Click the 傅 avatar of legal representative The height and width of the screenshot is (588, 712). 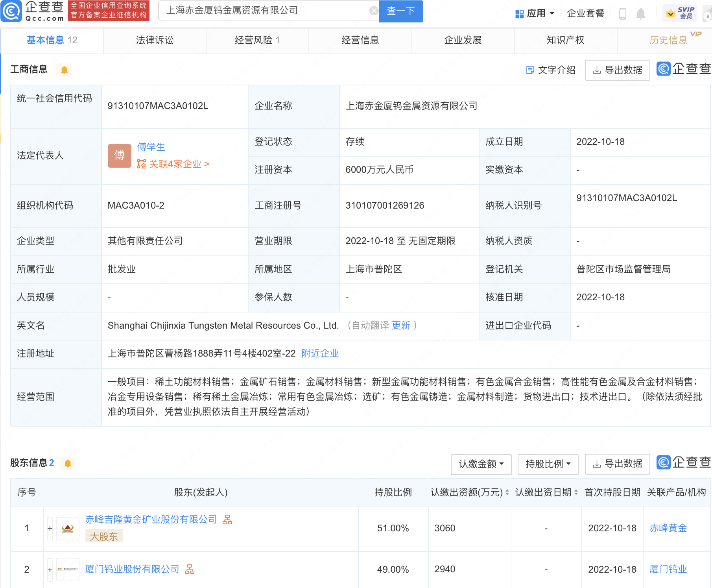point(119,155)
